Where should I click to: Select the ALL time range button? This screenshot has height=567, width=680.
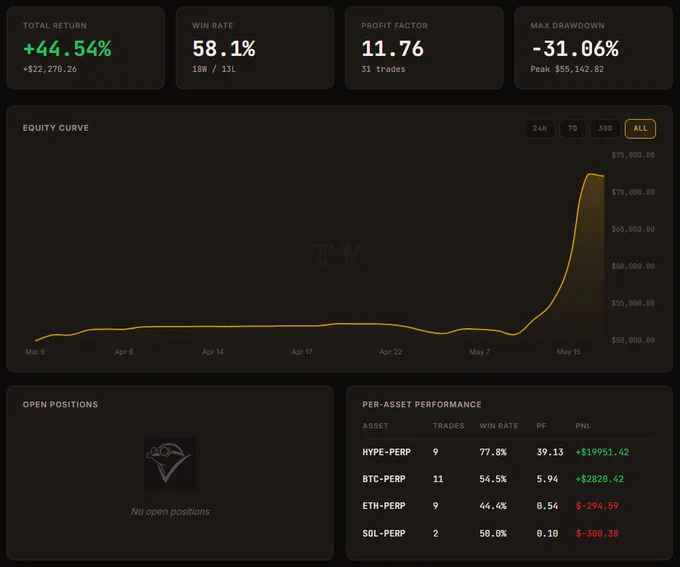tap(640, 128)
